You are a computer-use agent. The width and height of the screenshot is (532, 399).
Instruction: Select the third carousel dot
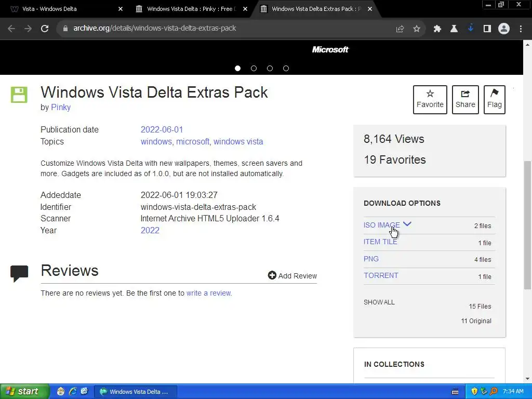[270, 68]
